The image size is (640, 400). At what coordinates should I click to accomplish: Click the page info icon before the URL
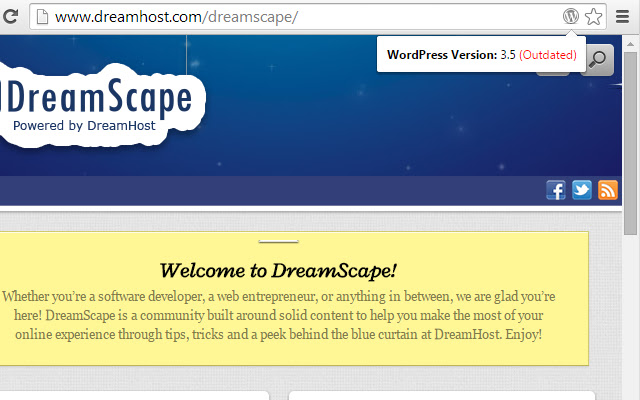tap(42, 17)
